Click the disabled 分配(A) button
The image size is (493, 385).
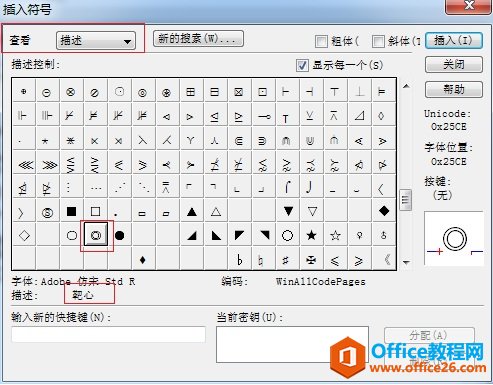(429, 335)
